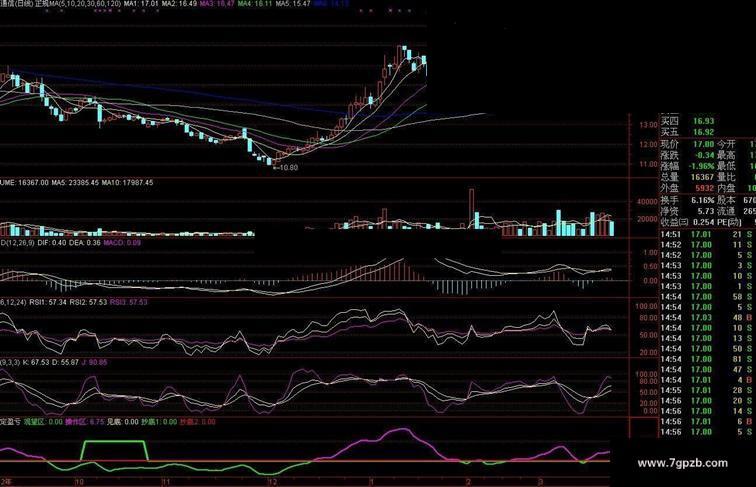Image resolution: width=756 pixels, height=487 pixels.
Task: Click the MA2: 16.49 indicator value
Action: point(179,3)
